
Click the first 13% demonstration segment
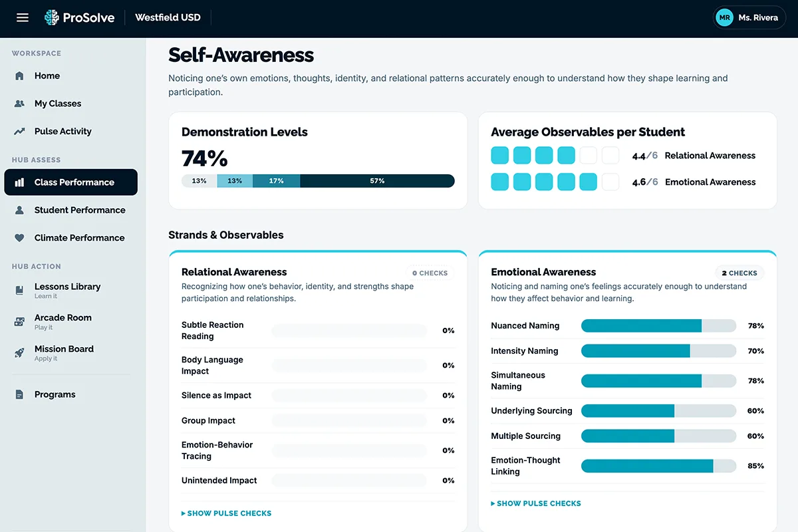click(x=199, y=181)
